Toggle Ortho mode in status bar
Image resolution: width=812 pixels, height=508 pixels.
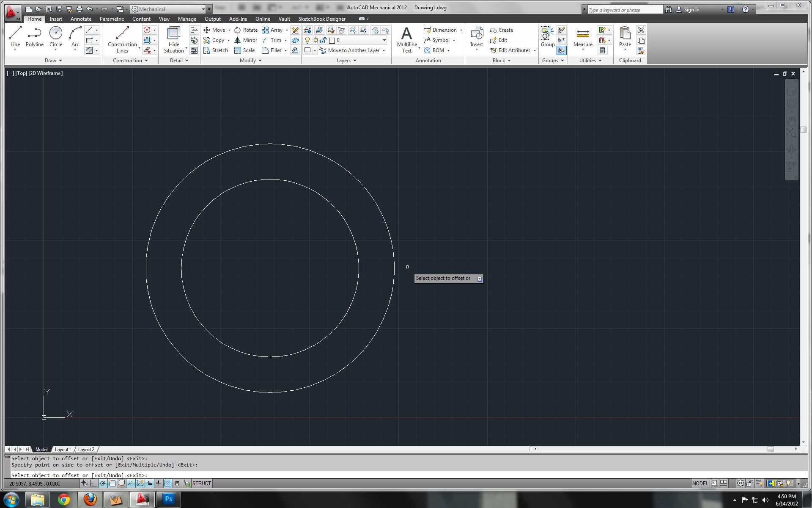93,483
